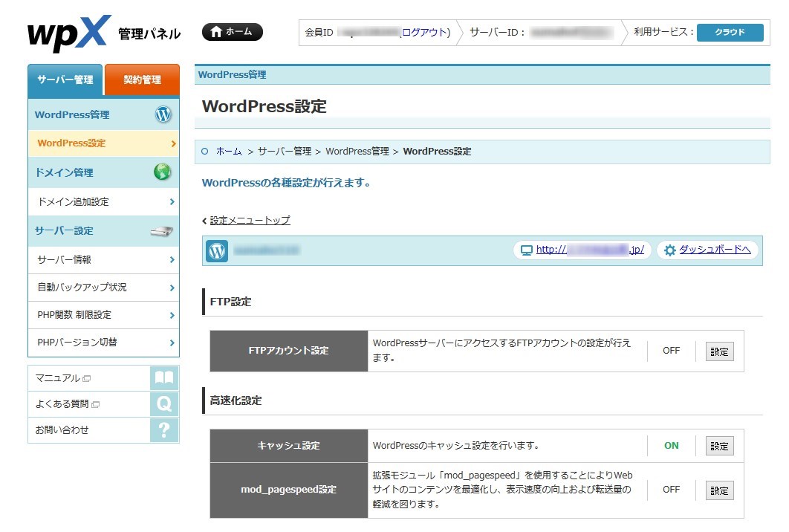Viewport: 789px width, 532px height.
Task: Click the ドメイン管理 sidebar header
Action: coord(104,172)
